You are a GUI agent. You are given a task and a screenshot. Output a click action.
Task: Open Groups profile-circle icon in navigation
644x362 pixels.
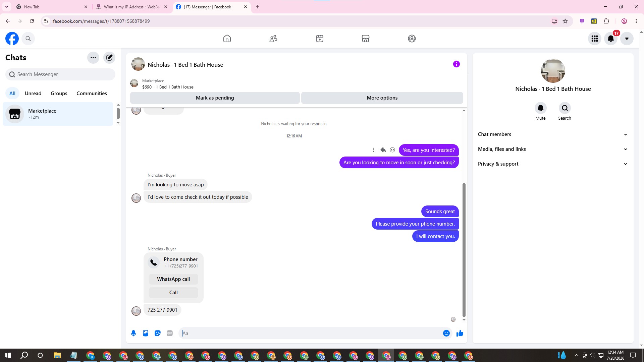412,39
